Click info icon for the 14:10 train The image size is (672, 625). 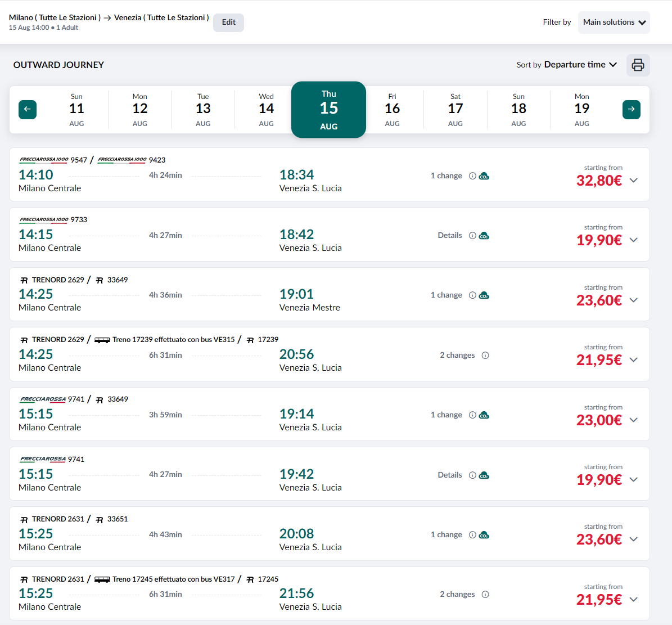pos(472,176)
